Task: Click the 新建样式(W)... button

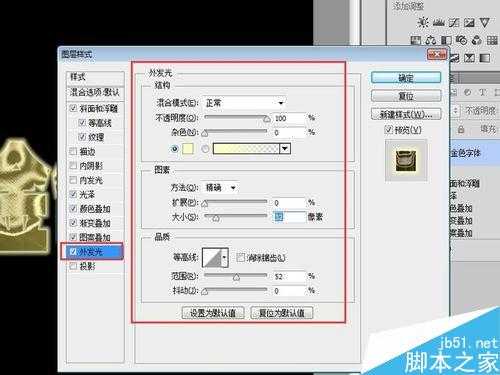Action: click(406, 114)
